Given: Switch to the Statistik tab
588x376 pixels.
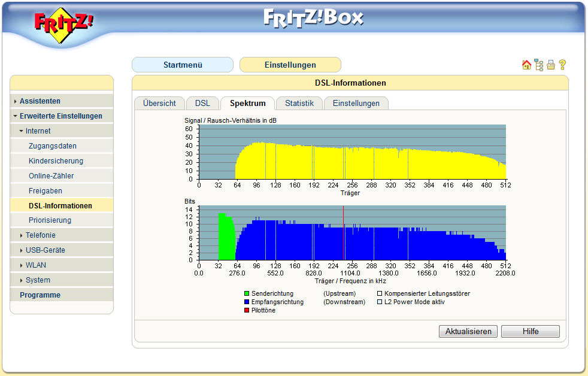Looking at the screenshot, I should point(299,103).
